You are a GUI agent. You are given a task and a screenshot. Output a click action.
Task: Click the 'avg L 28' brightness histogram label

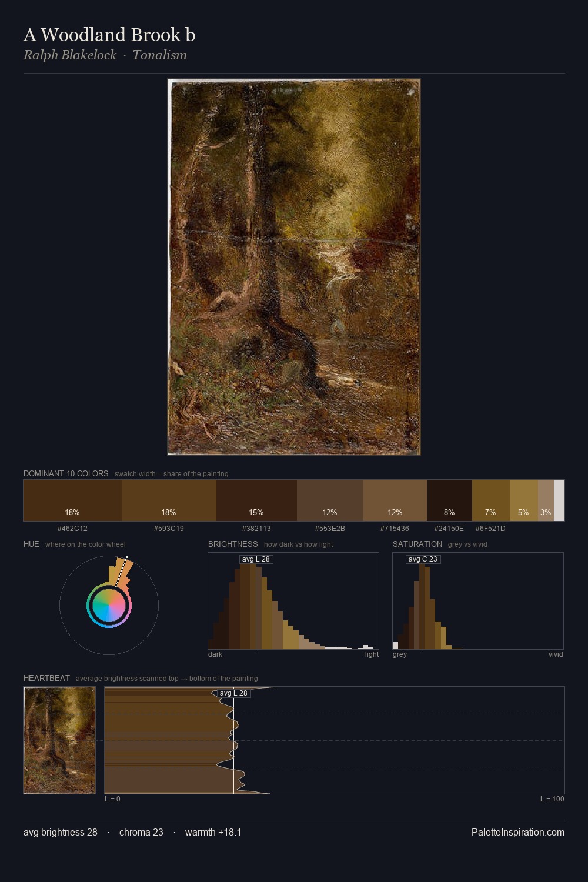tap(256, 559)
